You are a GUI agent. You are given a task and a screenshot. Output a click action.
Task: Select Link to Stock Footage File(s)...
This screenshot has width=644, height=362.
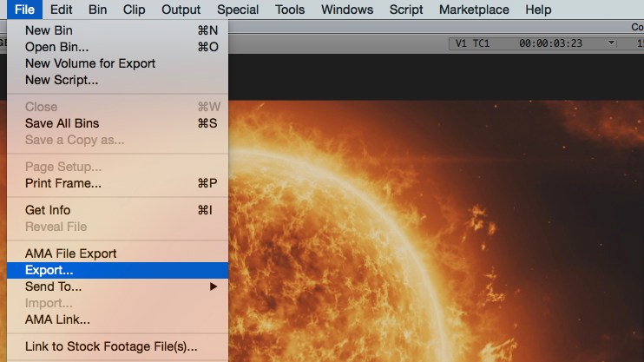tap(117, 346)
